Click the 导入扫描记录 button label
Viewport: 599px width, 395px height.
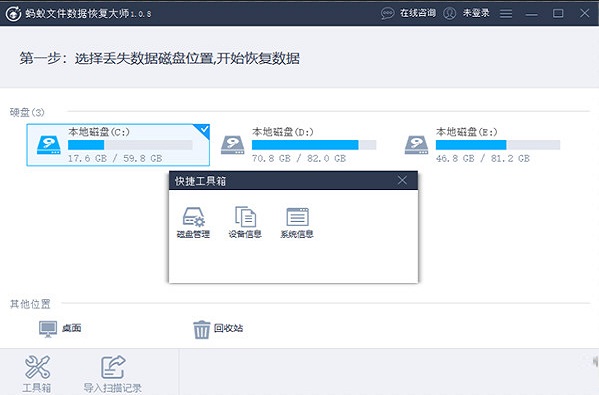(x=113, y=388)
